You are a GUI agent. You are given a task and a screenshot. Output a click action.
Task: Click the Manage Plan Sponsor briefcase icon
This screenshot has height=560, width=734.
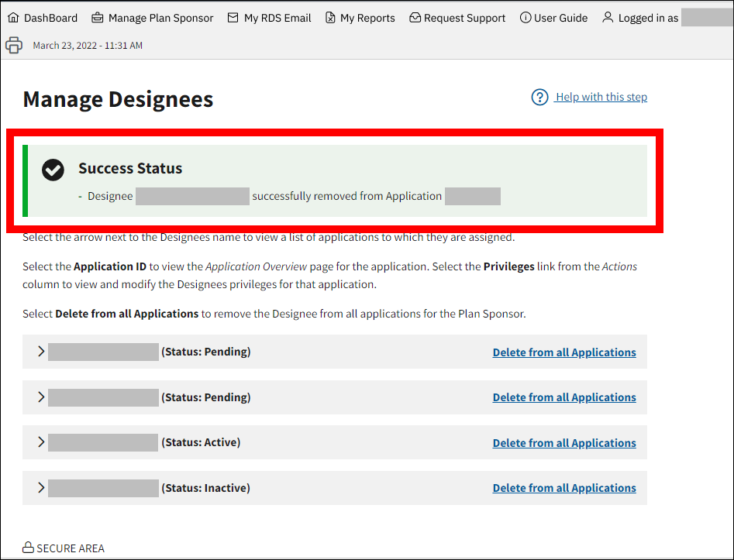(97, 18)
